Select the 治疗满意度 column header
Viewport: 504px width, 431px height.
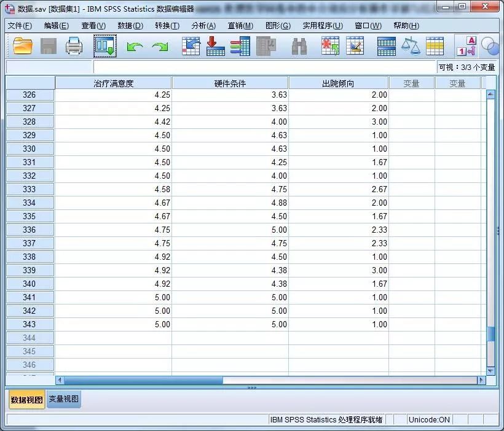[114, 83]
